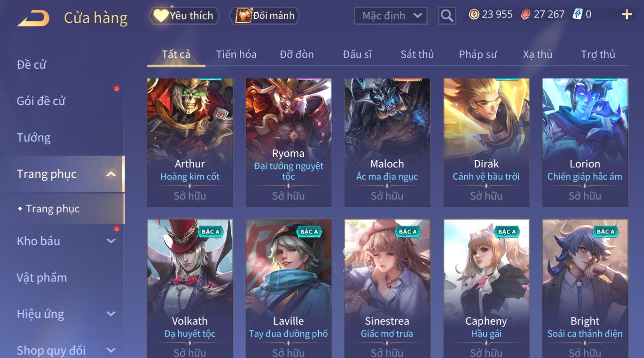This screenshot has width=644, height=358.
Task: Open the Mặc định sort dropdown
Action: 391,16
